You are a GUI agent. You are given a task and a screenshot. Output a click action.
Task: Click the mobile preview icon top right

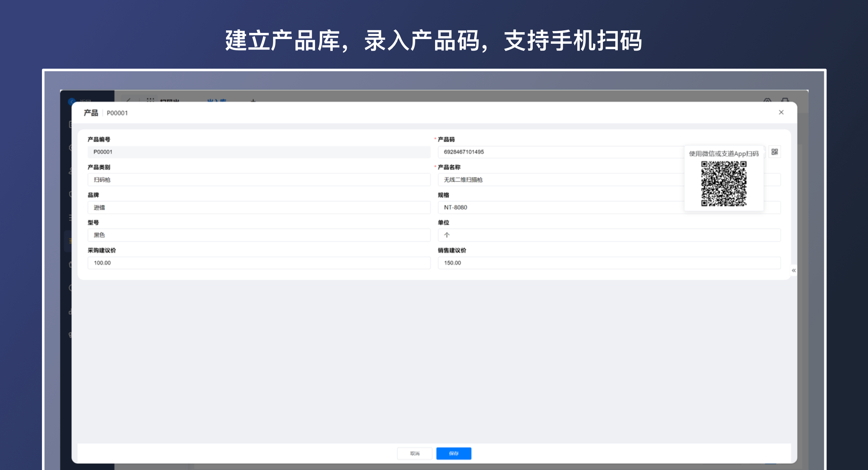[784, 101]
